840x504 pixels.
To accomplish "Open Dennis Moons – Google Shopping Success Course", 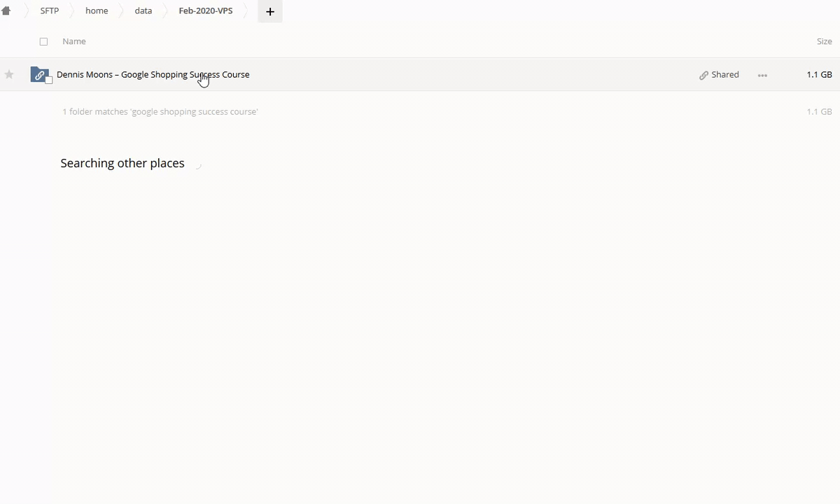I will (x=153, y=74).
